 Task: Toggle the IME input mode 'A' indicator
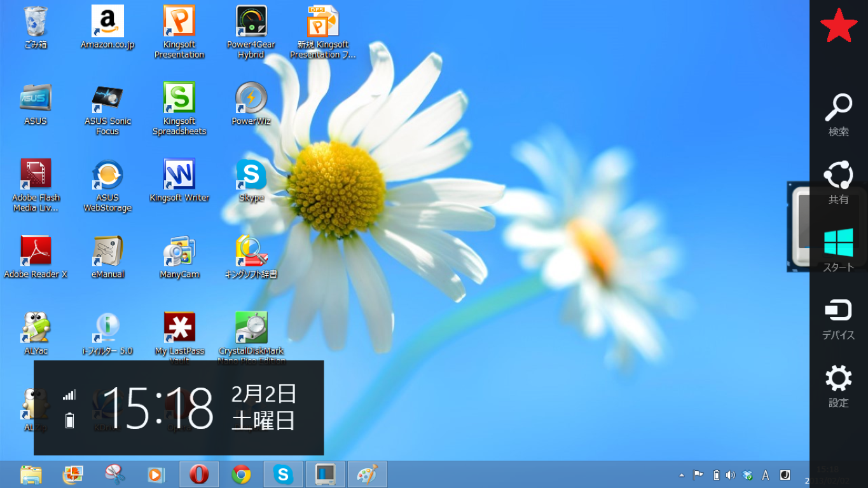[x=766, y=475]
